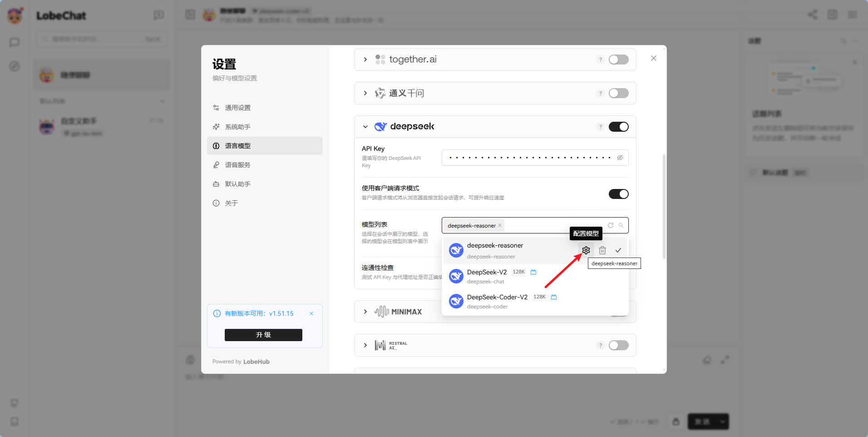
Task: Select DeepSeek-V2 in the model dropdown
Action: tap(535, 276)
